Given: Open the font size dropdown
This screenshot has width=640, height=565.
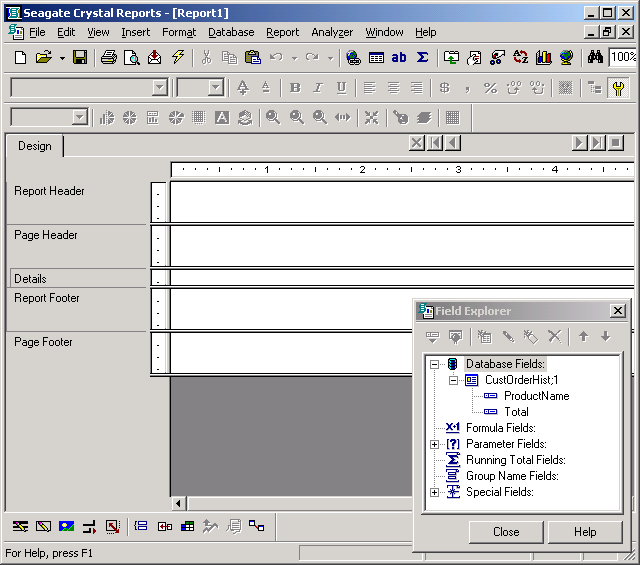Looking at the screenshot, I should (216, 87).
